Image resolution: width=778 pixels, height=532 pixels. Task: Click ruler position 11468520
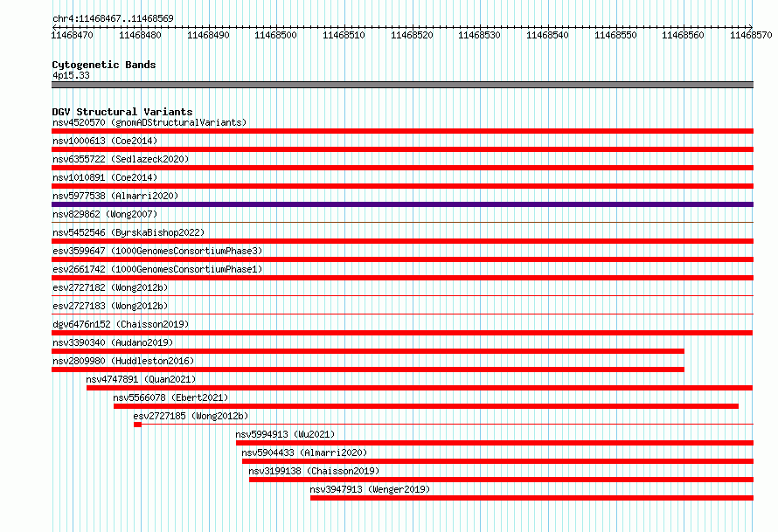(412, 35)
